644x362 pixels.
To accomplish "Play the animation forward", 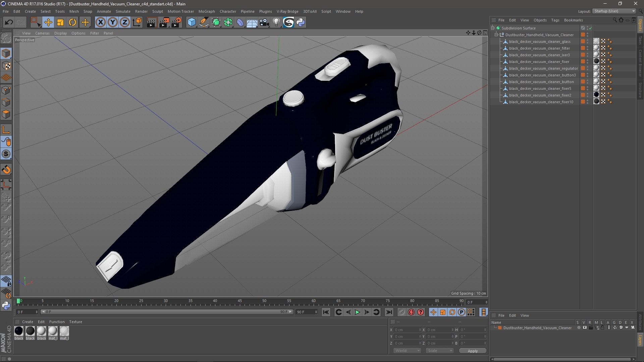I will point(357,312).
